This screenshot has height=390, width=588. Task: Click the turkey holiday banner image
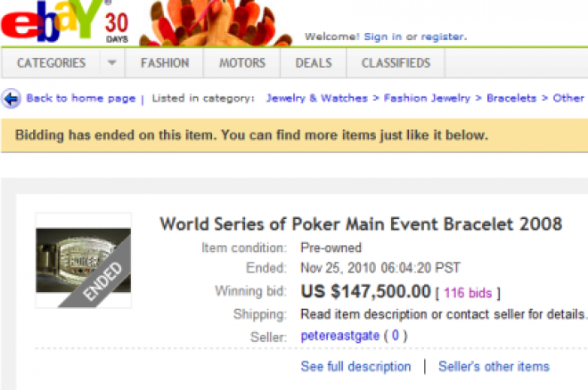pyautogui.click(x=216, y=23)
